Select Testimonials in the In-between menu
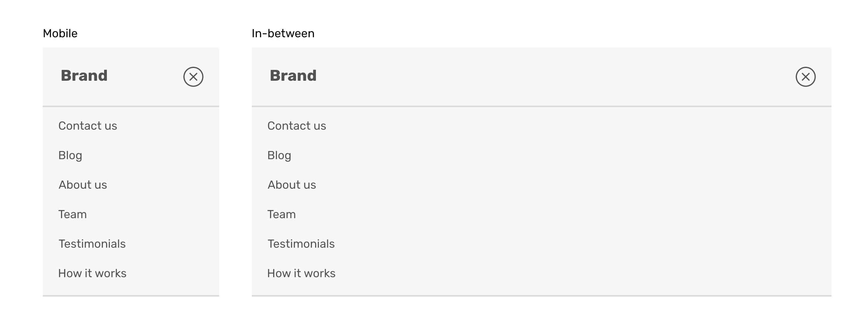Viewport: 868px width, 330px height. [301, 244]
